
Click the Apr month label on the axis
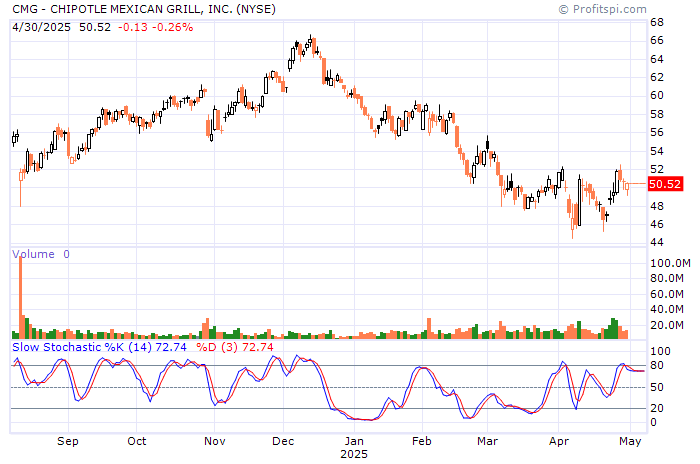pyautogui.click(x=559, y=441)
